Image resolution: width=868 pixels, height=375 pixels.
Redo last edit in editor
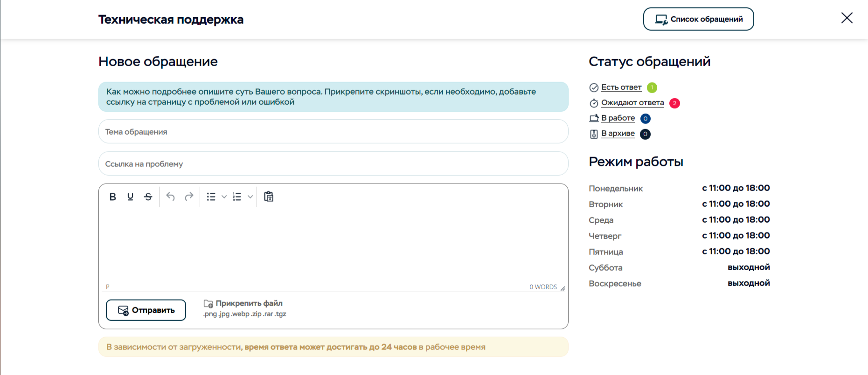point(189,197)
